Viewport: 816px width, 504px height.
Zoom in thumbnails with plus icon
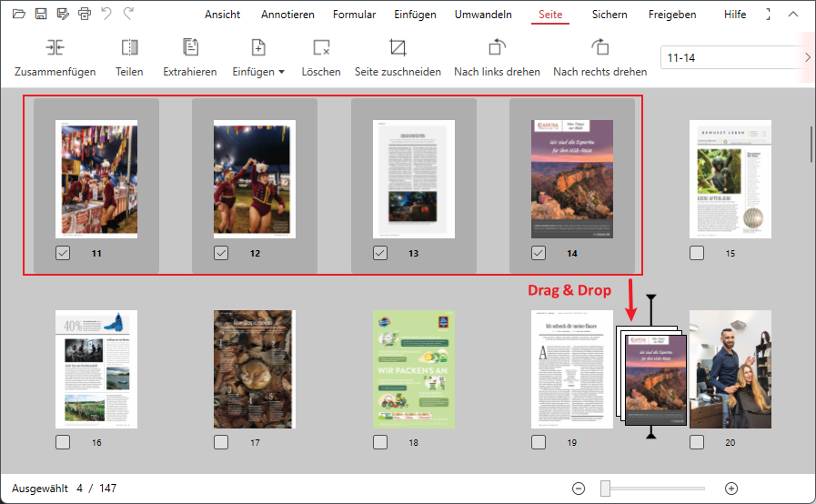731,489
